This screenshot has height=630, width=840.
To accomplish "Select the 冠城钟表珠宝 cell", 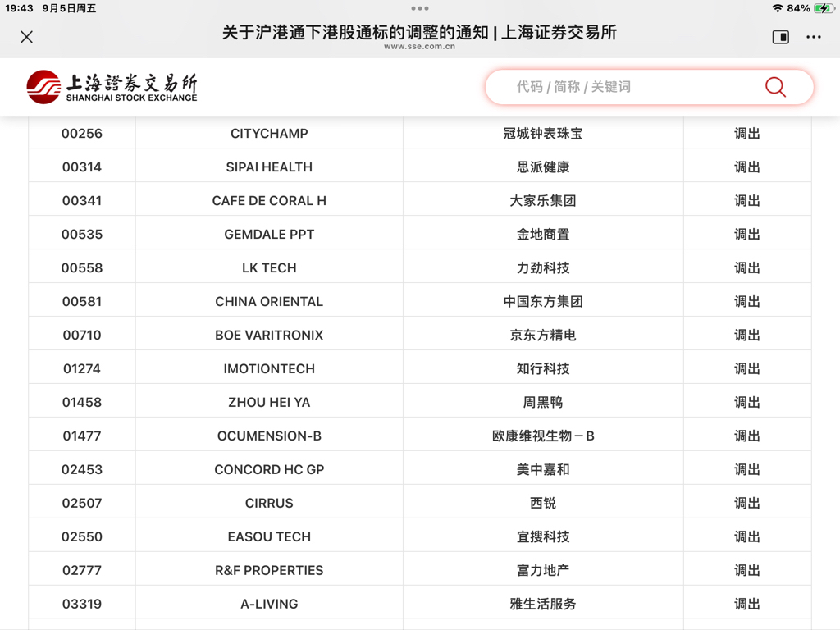I will tap(543, 134).
